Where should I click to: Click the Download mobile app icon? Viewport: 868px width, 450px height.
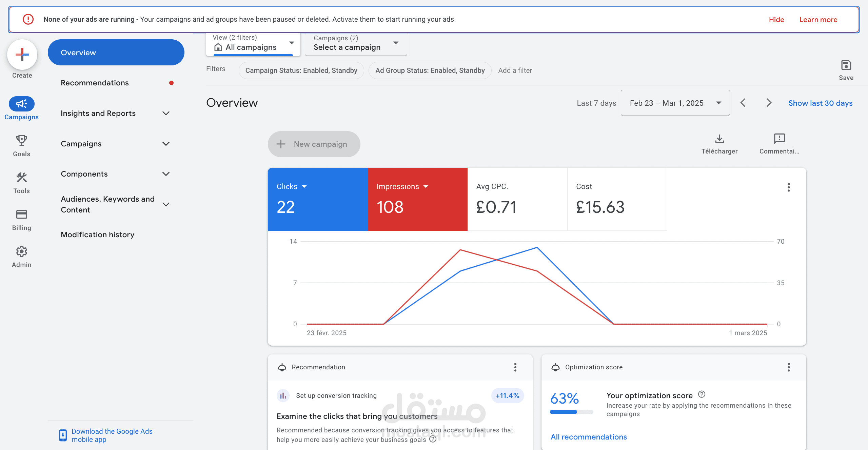[x=62, y=434]
